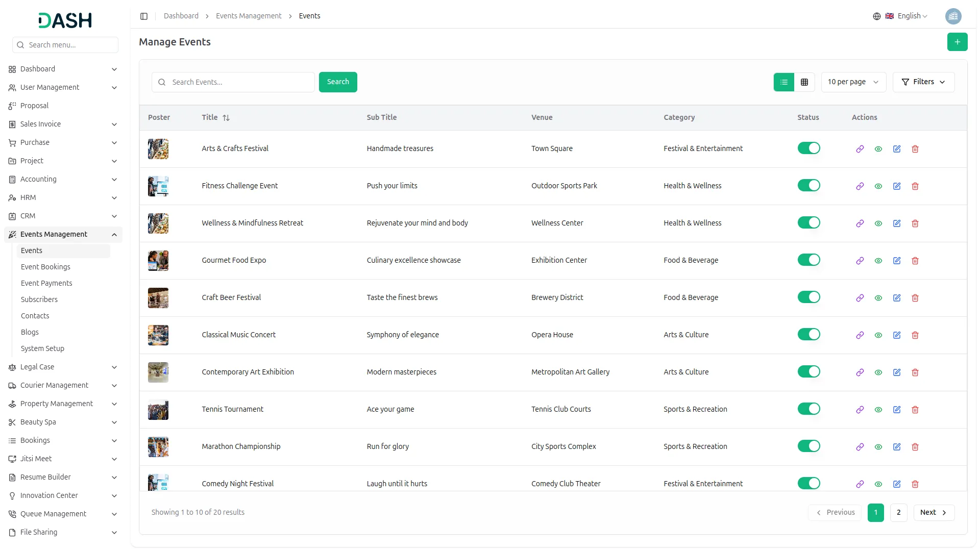Click the green Search button

coord(338,82)
